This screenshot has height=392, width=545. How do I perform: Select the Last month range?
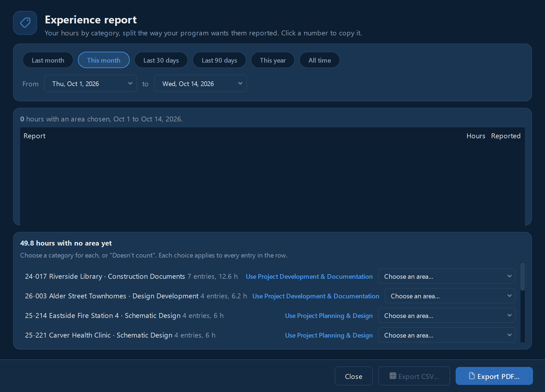coord(48,60)
